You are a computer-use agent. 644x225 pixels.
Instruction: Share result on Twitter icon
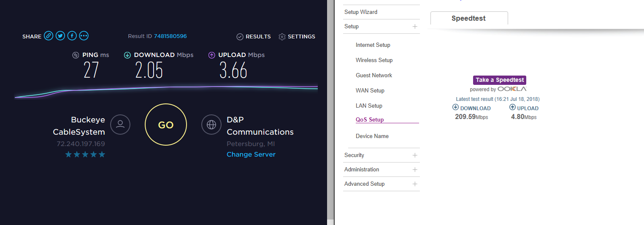(60, 36)
